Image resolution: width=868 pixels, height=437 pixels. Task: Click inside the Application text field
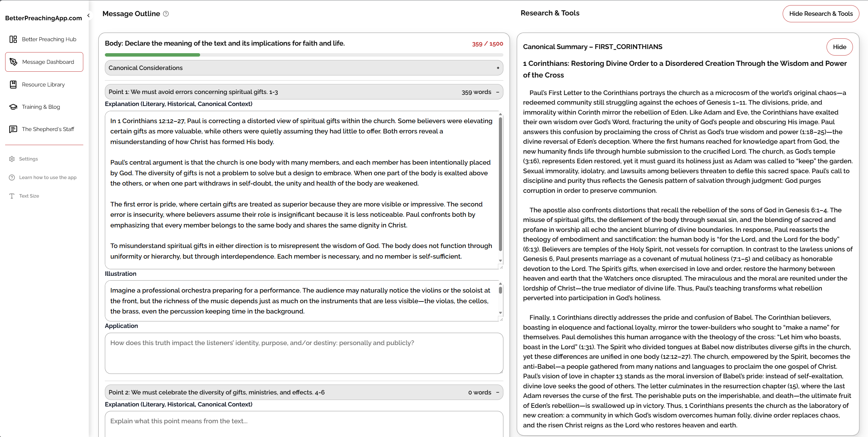pos(304,353)
